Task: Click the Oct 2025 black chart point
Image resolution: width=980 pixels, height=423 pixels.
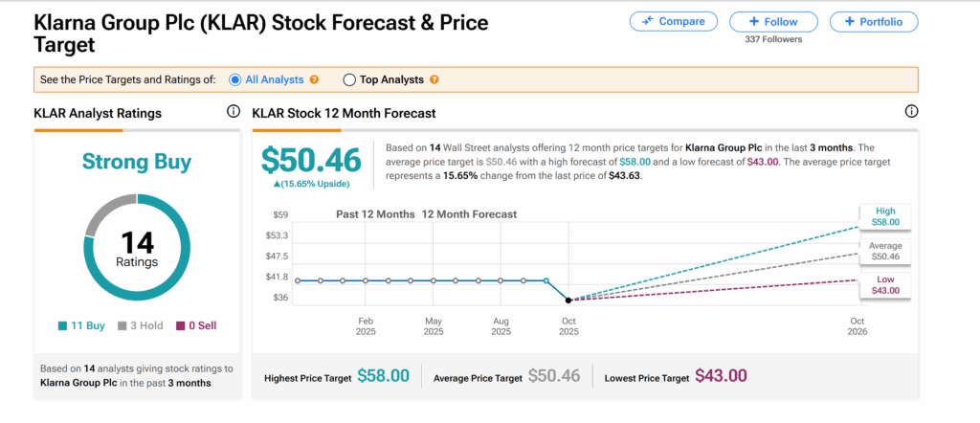Action: point(568,301)
